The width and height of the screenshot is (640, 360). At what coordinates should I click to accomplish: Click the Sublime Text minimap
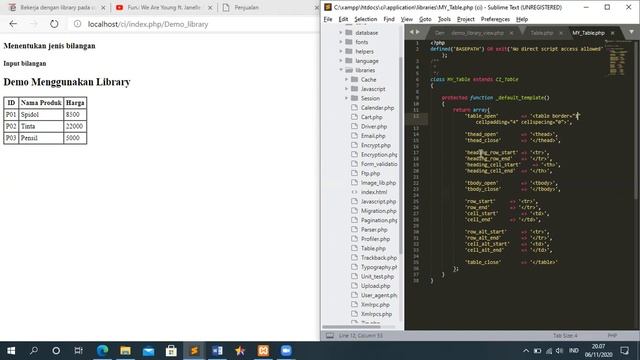pos(617,59)
